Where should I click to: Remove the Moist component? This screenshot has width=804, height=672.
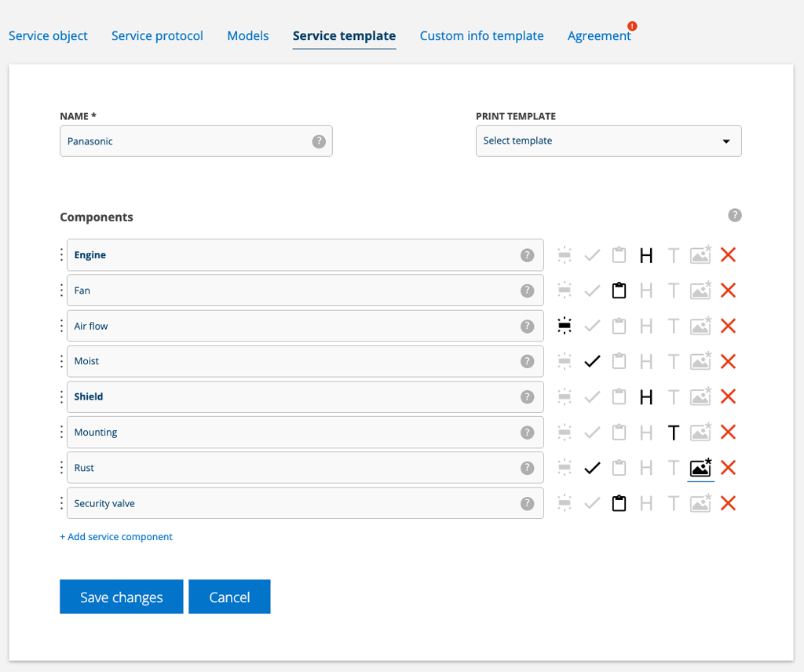(728, 361)
